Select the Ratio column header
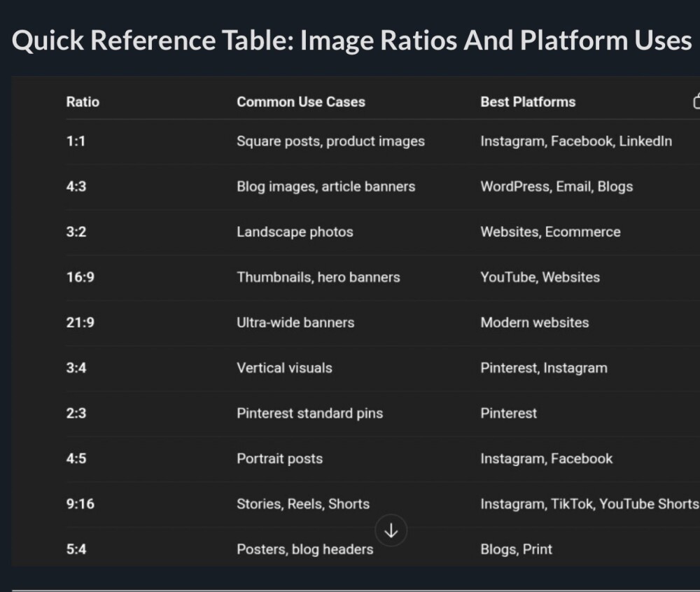Viewport: 700px width, 592px height. 83,101
